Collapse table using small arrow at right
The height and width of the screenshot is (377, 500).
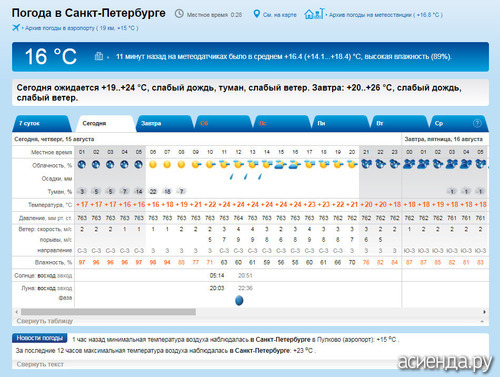[482, 321]
